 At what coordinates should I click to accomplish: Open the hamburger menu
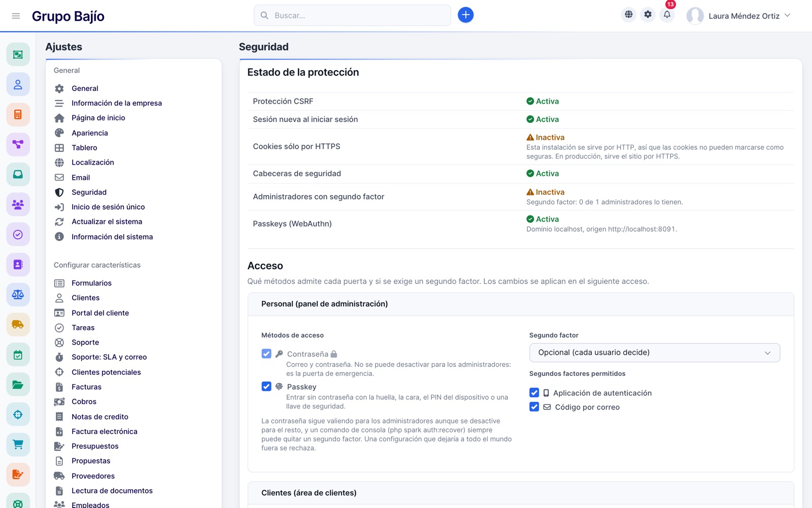point(16,16)
